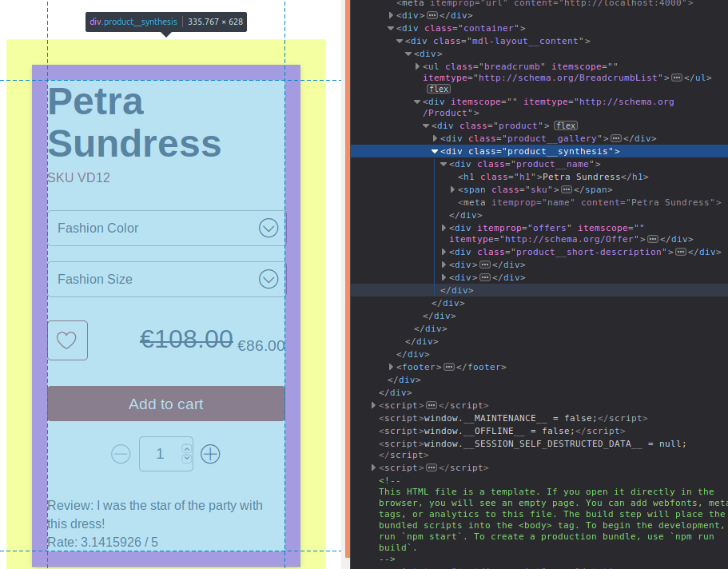This screenshot has height=569, width=728.
Task: Select the meta itemprop url row
Action: click(x=545, y=3)
